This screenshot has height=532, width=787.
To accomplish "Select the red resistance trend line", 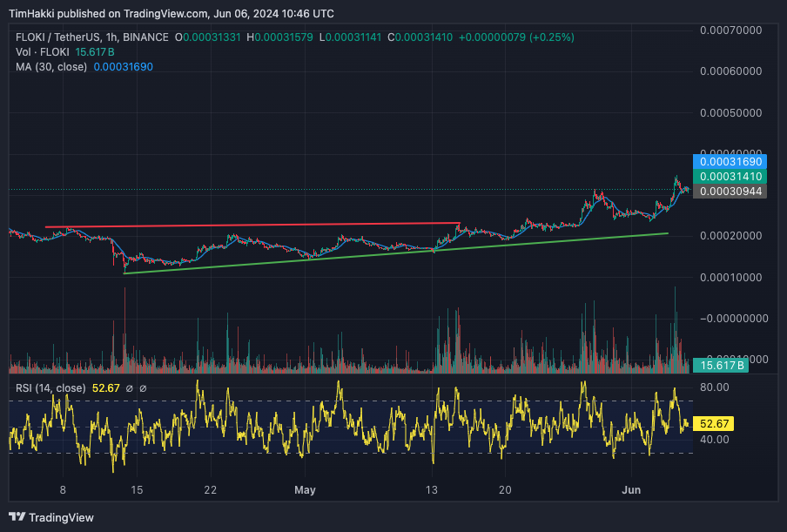I will point(252,225).
